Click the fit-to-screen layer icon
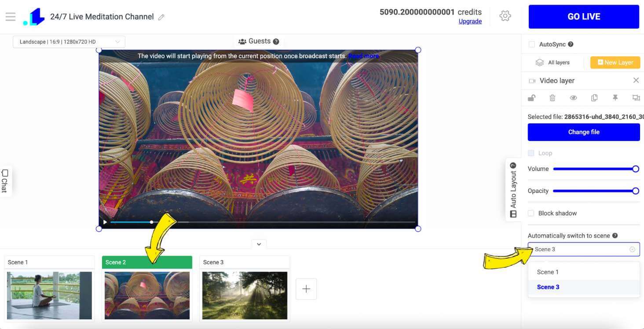This screenshot has height=329, width=644. click(636, 98)
